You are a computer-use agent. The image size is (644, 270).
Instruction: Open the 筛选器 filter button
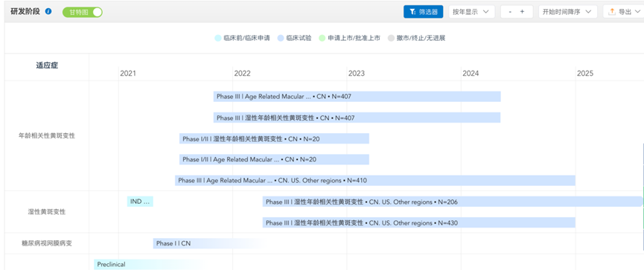click(x=424, y=12)
